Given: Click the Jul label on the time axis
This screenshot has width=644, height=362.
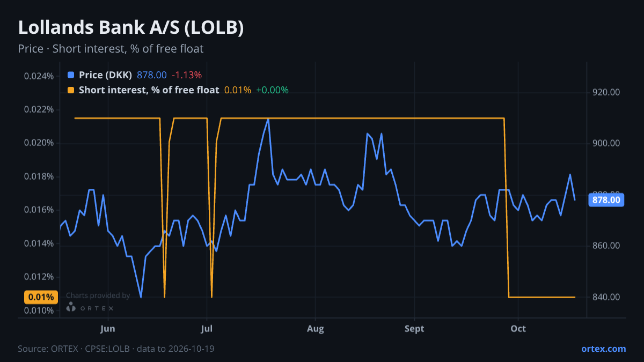Looking at the screenshot, I should (207, 328).
